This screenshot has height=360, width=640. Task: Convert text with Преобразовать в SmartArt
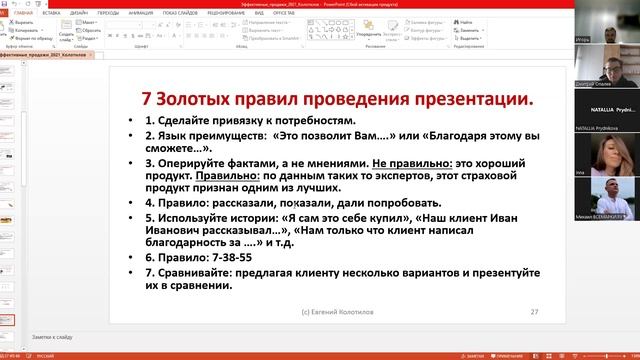[x=271, y=38]
